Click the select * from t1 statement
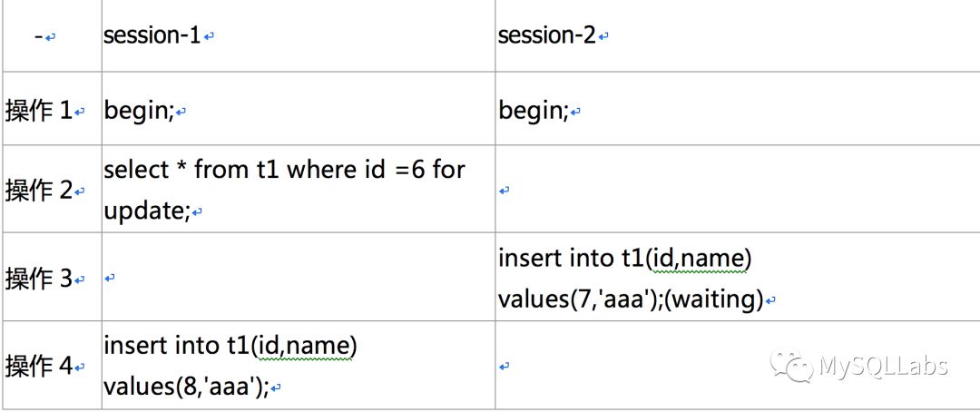The image size is (980, 412). click(x=284, y=170)
